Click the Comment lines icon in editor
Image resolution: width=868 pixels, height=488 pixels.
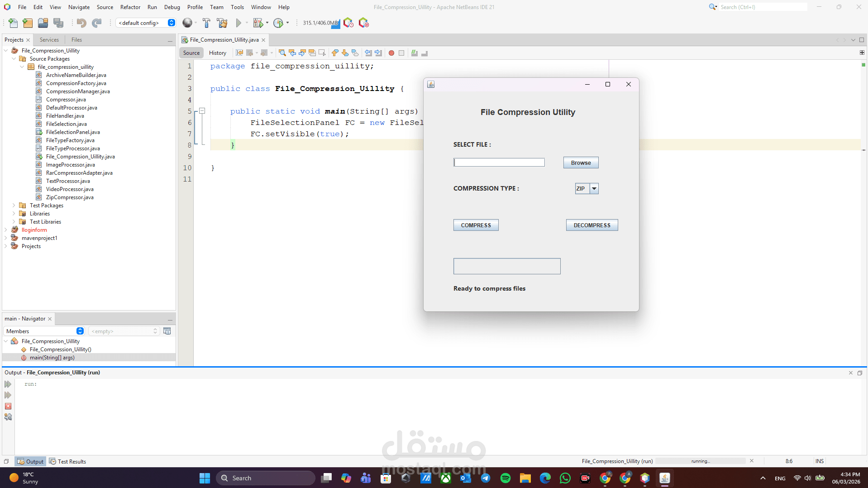(415, 53)
